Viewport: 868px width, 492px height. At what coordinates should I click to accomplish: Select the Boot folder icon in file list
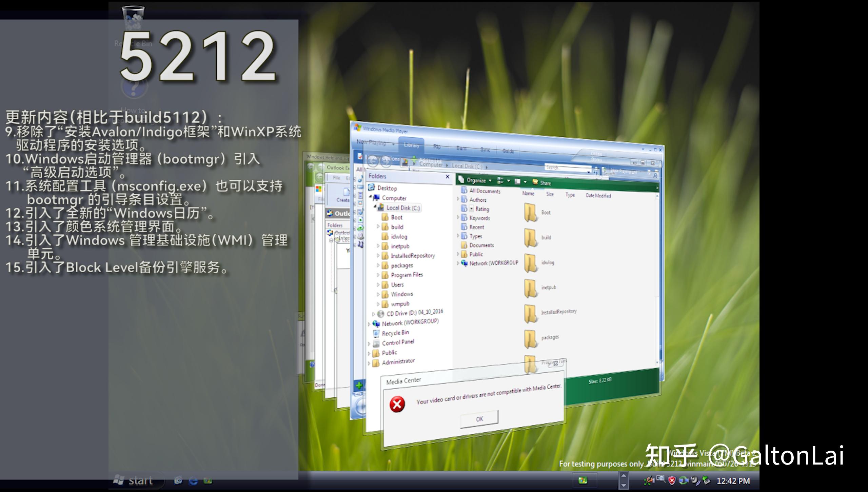[530, 212]
